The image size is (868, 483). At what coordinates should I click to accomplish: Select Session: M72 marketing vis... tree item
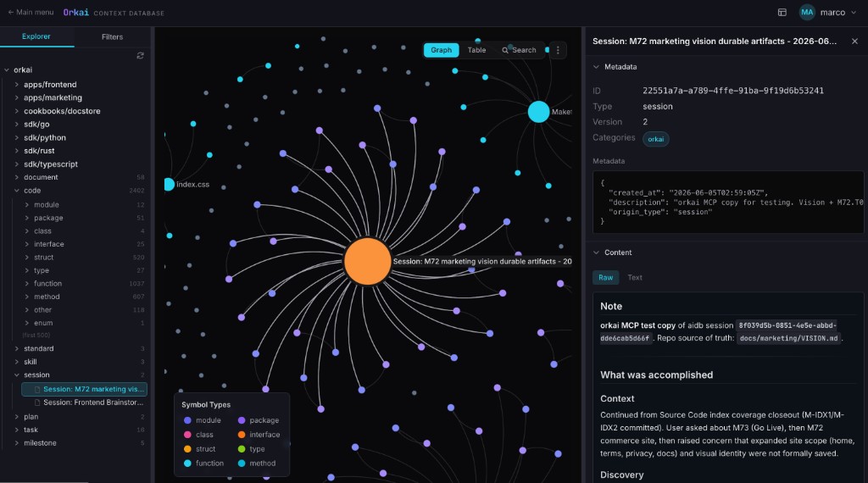click(x=84, y=390)
